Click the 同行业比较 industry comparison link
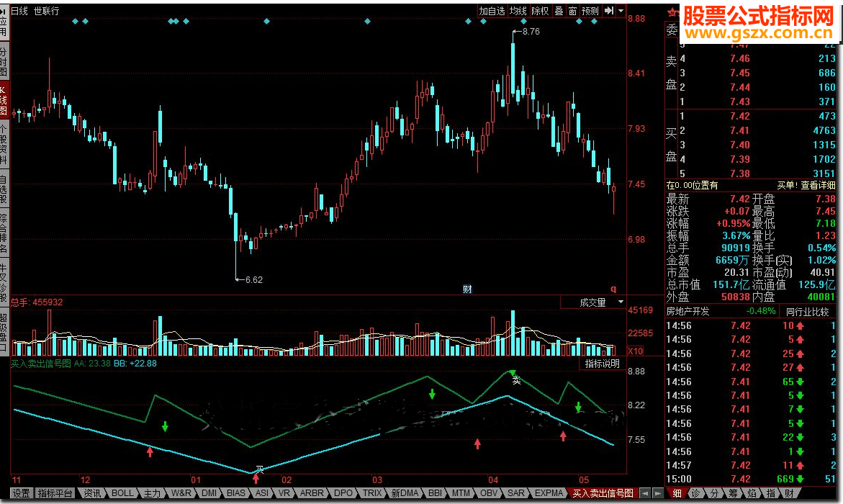The image size is (843, 504). click(x=807, y=312)
